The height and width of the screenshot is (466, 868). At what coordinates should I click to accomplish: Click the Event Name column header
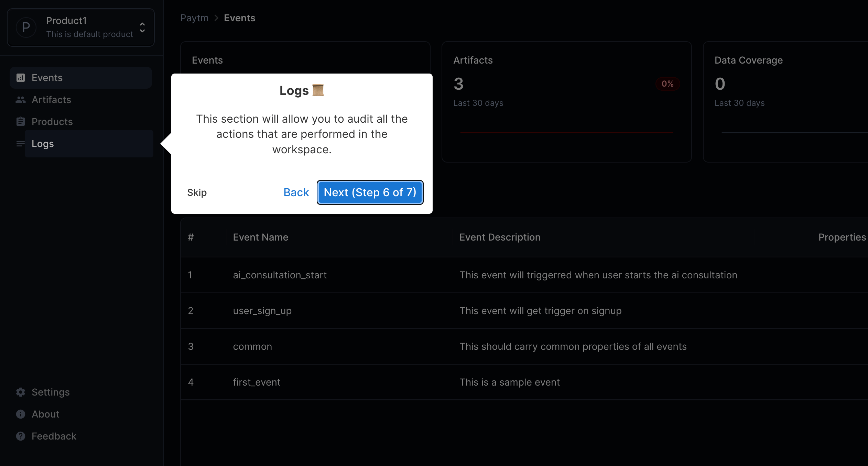pyautogui.click(x=261, y=237)
